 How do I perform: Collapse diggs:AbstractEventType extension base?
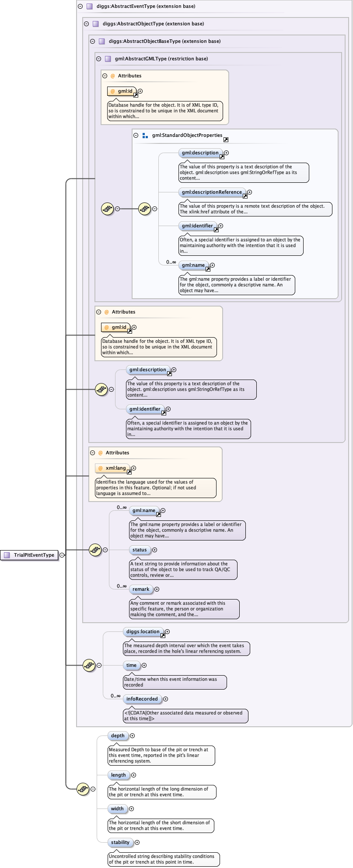[80, 7]
